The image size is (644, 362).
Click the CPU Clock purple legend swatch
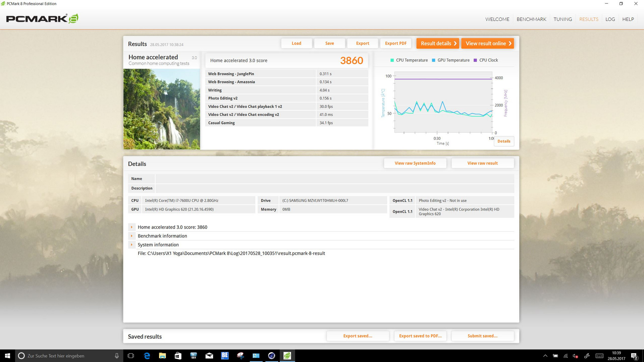[x=475, y=60]
